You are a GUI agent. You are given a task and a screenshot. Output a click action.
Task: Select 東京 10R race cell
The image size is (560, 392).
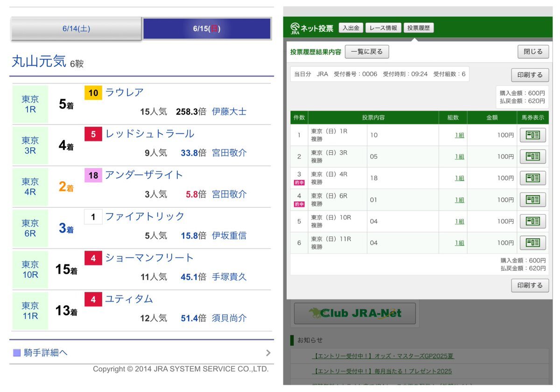(x=30, y=269)
